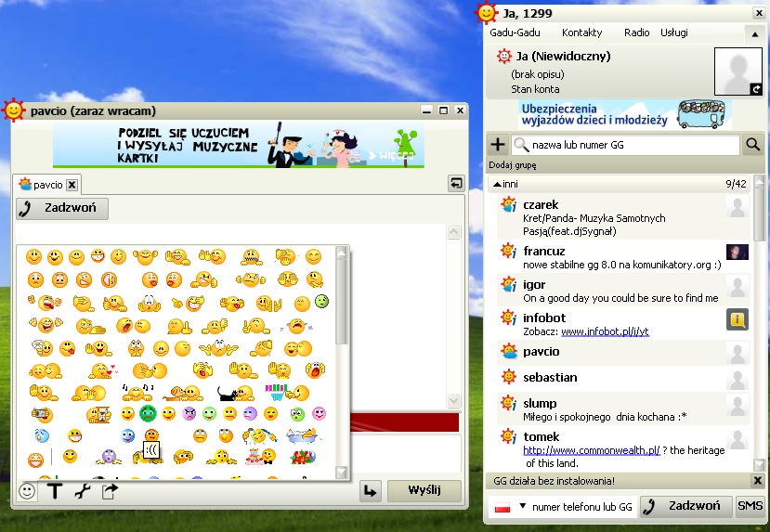Insert the black cat emoticon
770x532 pixels.
[236, 393]
